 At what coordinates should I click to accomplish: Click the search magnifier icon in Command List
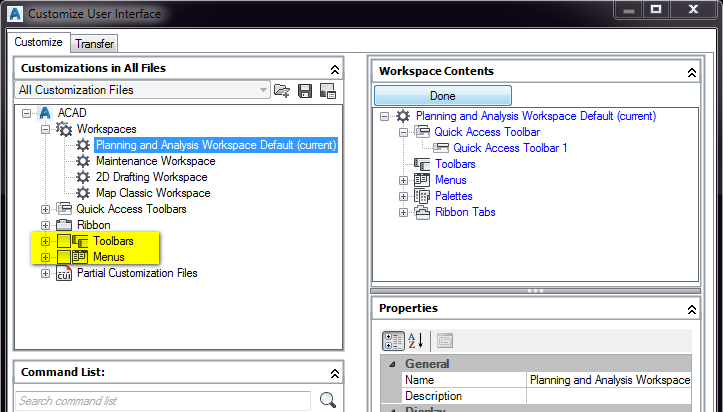(x=328, y=400)
